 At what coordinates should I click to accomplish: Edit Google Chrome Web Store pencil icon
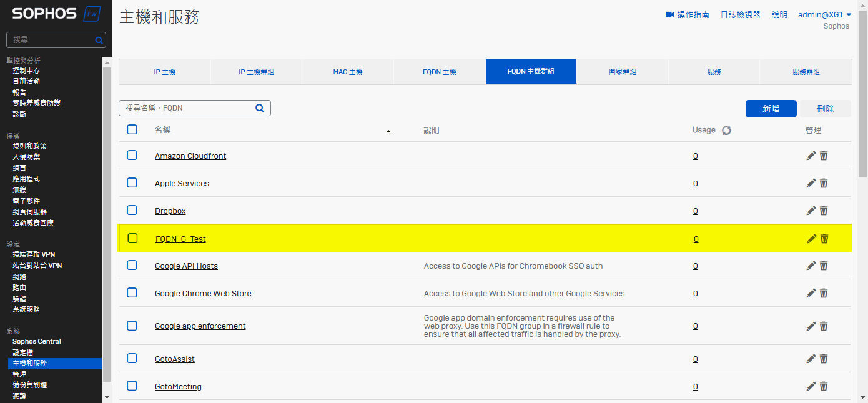click(x=811, y=293)
